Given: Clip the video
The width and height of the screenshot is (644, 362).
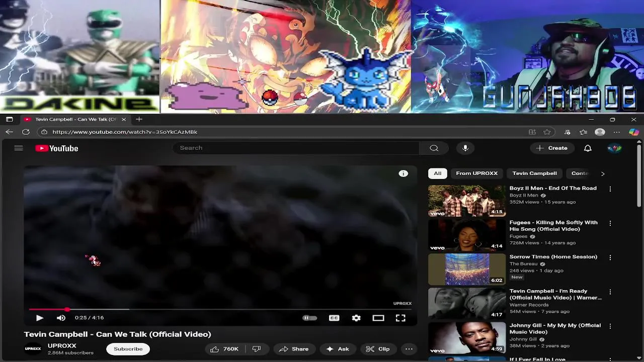Looking at the screenshot, I should point(377,349).
